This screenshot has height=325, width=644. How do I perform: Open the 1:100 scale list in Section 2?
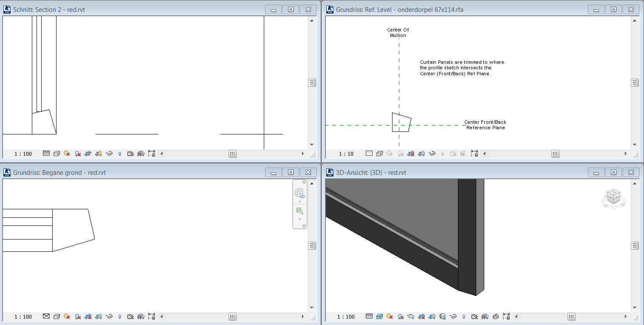tap(23, 154)
